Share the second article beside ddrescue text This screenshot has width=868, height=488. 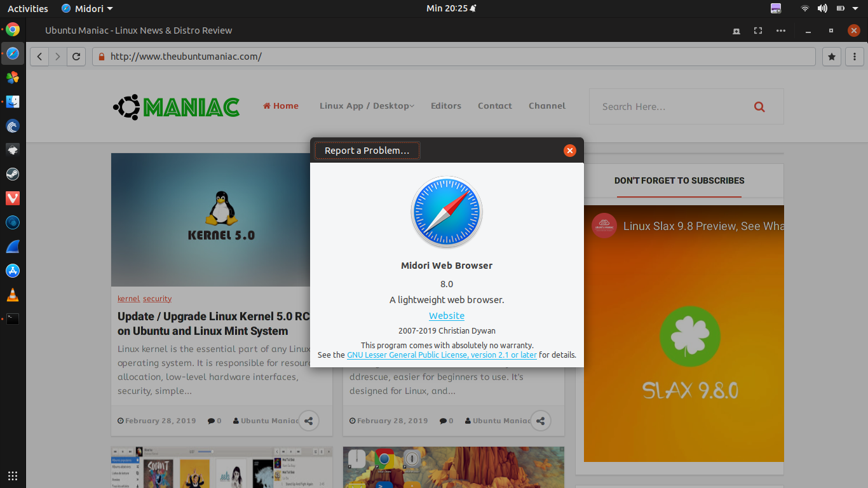point(541,421)
